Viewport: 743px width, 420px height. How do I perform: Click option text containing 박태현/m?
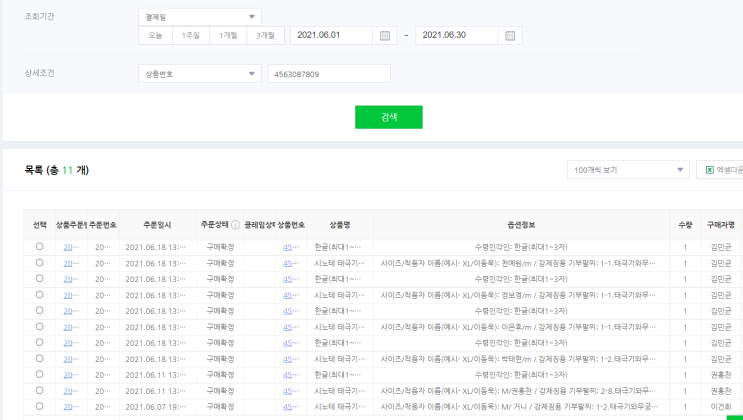(x=518, y=359)
